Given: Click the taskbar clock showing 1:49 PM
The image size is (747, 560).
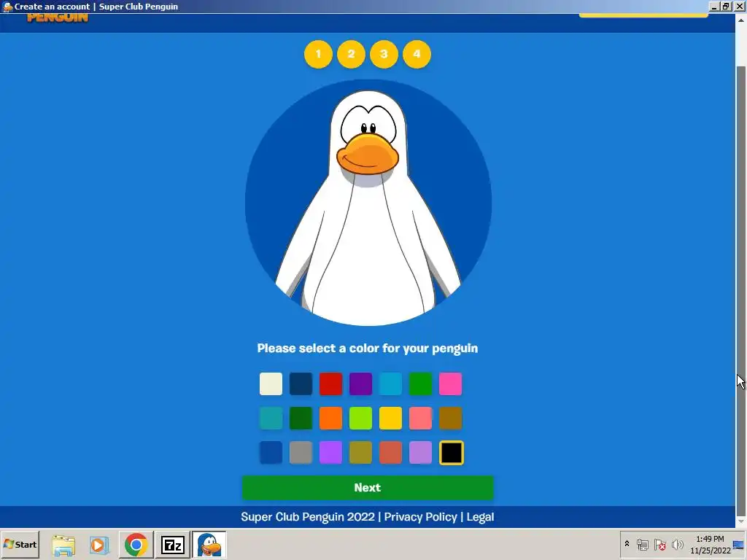Looking at the screenshot, I should pyautogui.click(x=710, y=544).
